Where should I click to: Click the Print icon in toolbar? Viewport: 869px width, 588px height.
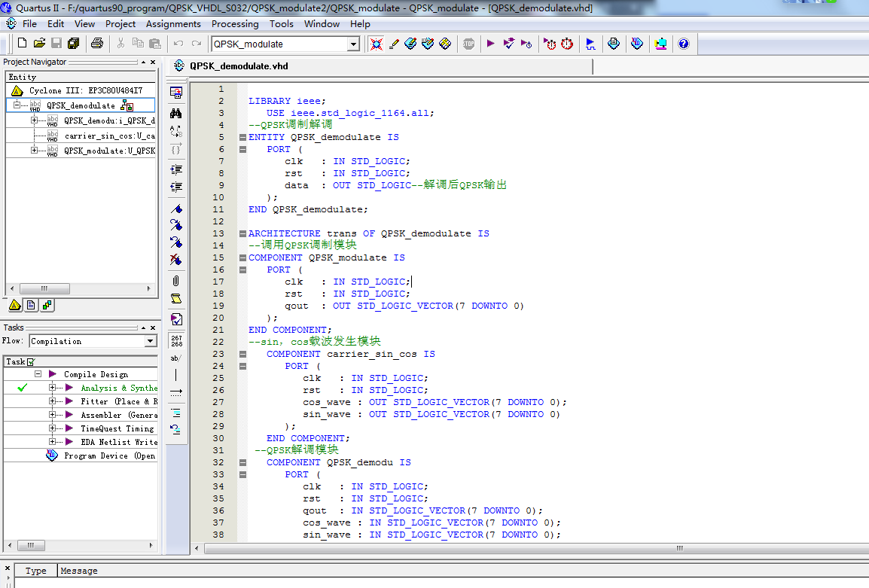click(x=97, y=44)
